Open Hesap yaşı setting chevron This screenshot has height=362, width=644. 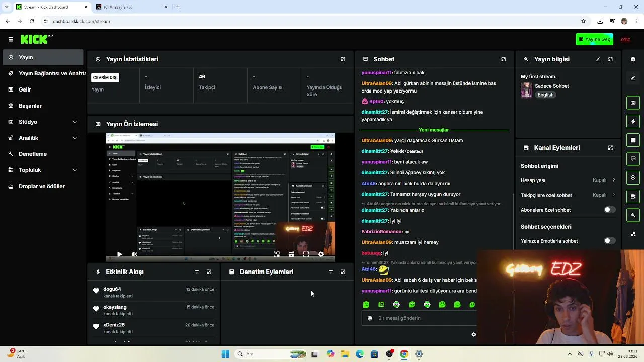(x=613, y=180)
